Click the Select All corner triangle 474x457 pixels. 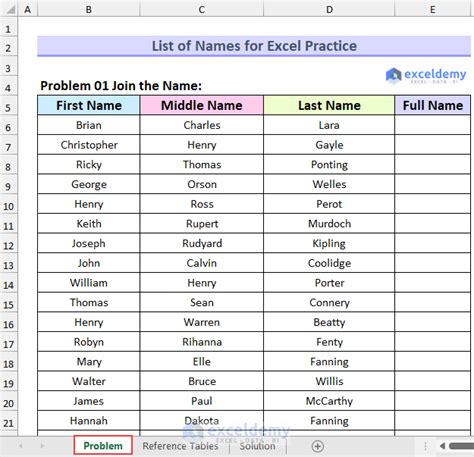pyautogui.click(x=11, y=9)
